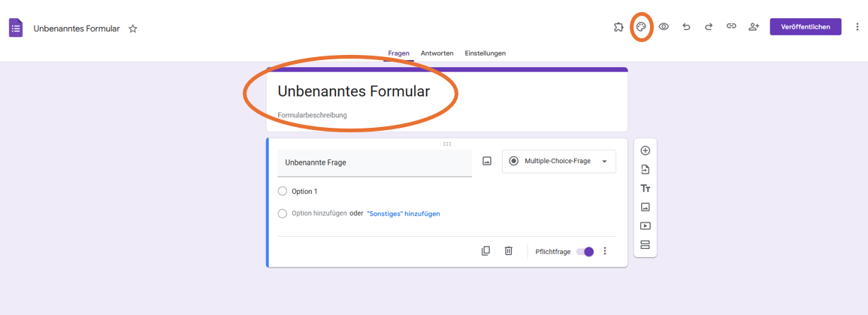
Task: Click the add-ons puzzle piece icon
Action: (x=618, y=27)
